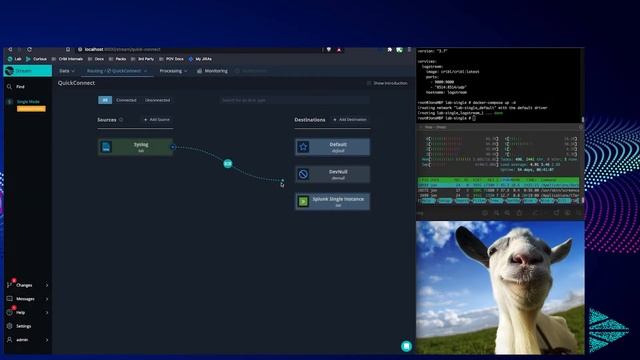640x360 pixels.
Task: Open the 3rd Party bookmark folder
Action: point(142,59)
